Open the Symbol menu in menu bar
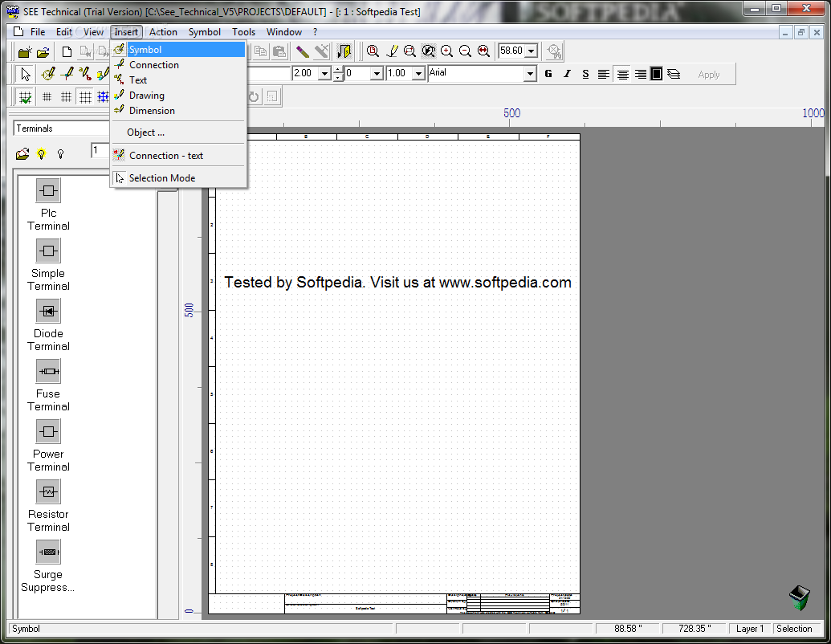Viewport: 831px width, 644px height. 205,32
